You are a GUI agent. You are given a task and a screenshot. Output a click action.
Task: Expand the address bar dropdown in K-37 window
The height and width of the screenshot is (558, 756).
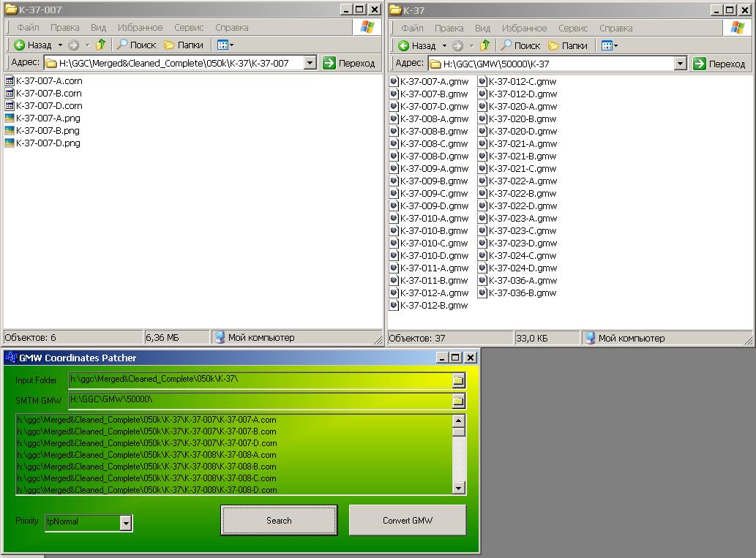point(680,64)
